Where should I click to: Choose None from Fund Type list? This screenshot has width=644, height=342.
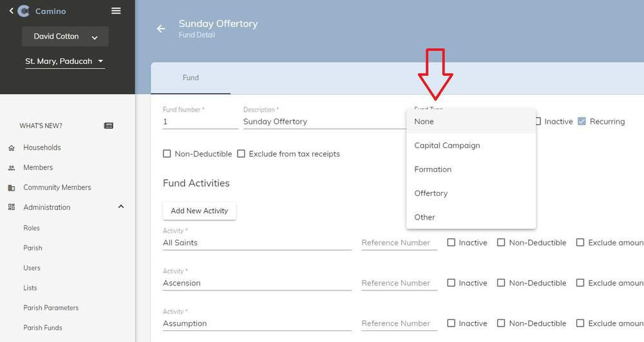[471, 122]
